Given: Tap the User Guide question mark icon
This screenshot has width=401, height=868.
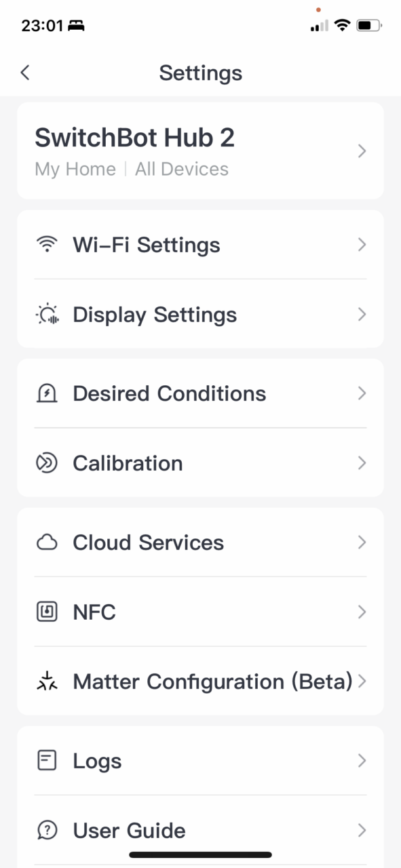Looking at the screenshot, I should pos(46,830).
